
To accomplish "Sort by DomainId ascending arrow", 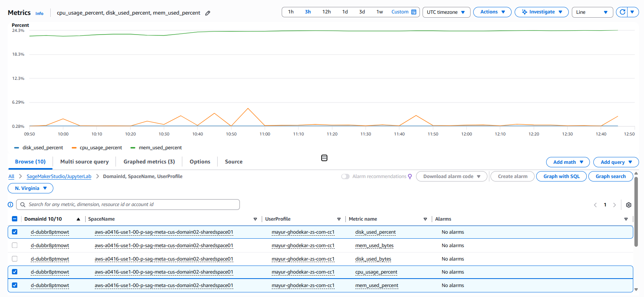I will point(78,219).
